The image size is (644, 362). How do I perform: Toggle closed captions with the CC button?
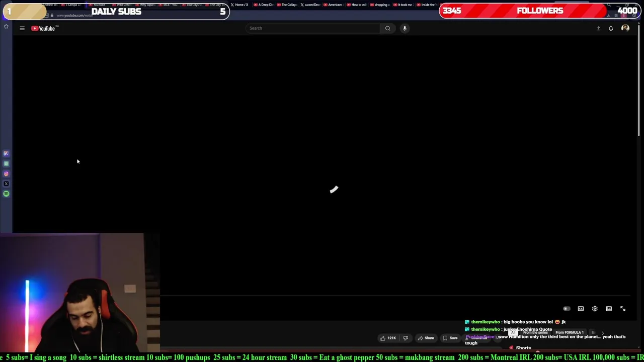tap(581, 309)
